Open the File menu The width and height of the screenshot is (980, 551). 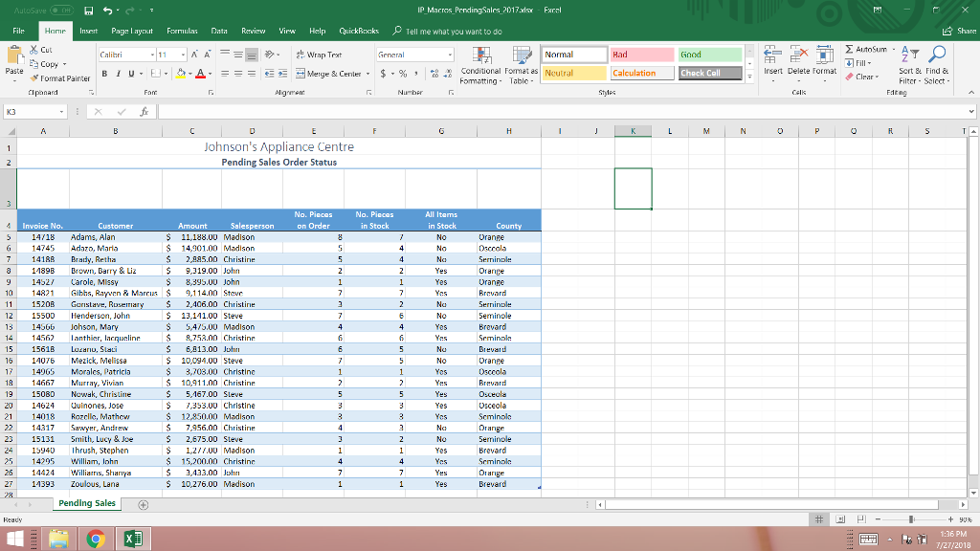tap(19, 31)
